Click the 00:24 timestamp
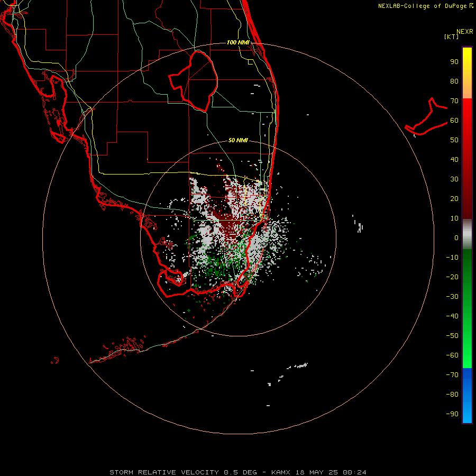This screenshot has width=476, height=476. click(354, 472)
